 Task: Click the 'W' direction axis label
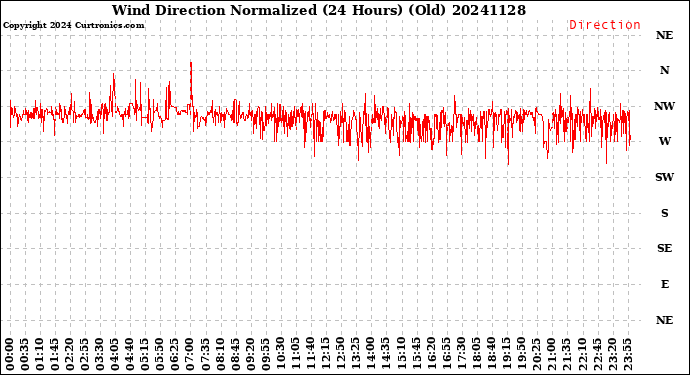(664, 141)
